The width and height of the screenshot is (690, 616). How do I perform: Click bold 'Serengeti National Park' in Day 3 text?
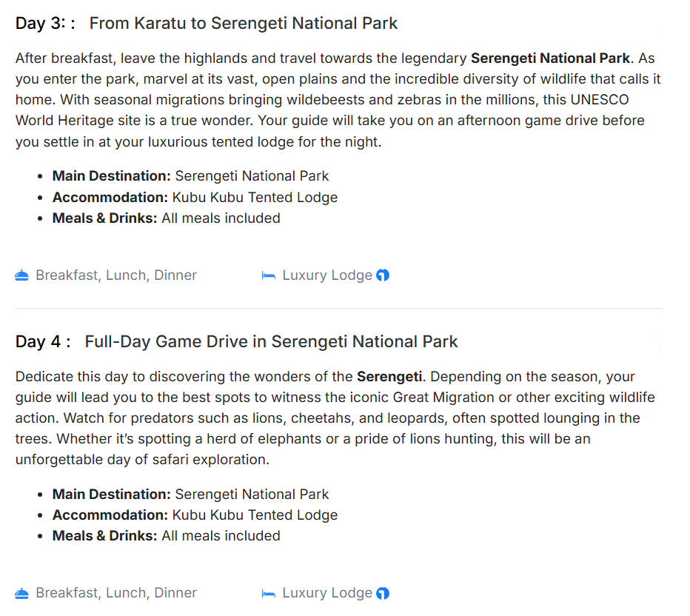pyautogui.click(x=550, y=58)
